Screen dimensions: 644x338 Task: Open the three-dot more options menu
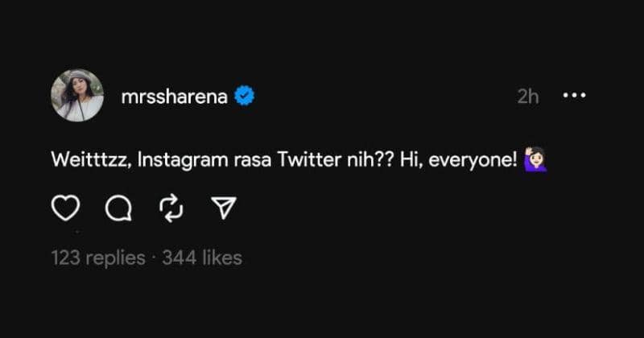[x=574, y=96]
